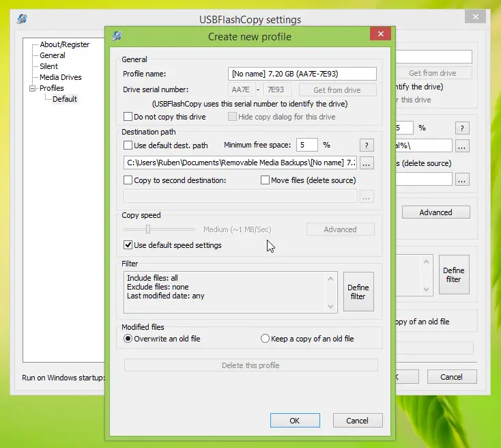Image resolution: width=501 pixels, height=448 pixels.
Task: Go to the Silent settings section
Action: tap(48, 66)
